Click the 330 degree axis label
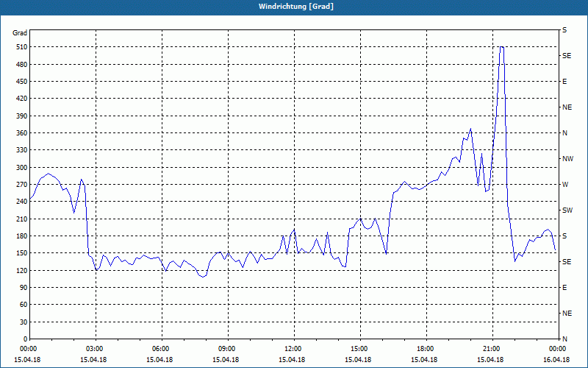This screenshot has height=368, width=588. point(22,150)
